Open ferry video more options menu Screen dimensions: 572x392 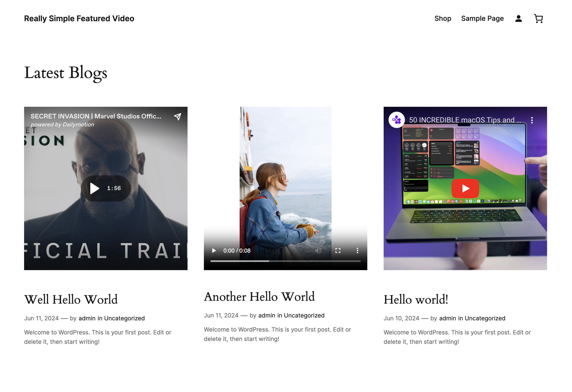(x=357, y=251)
